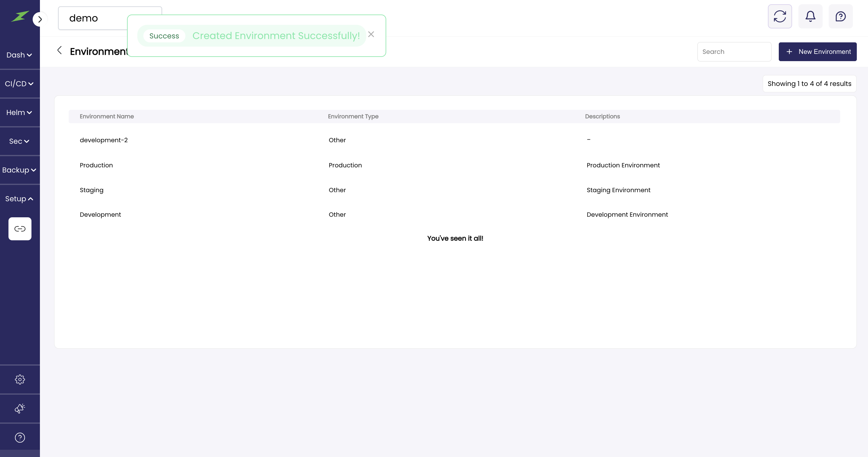Screen dimensions: 868x457
Task: Click the link integrations icon in sidebar
Action: pyautogui.click(x=20, y=229)
